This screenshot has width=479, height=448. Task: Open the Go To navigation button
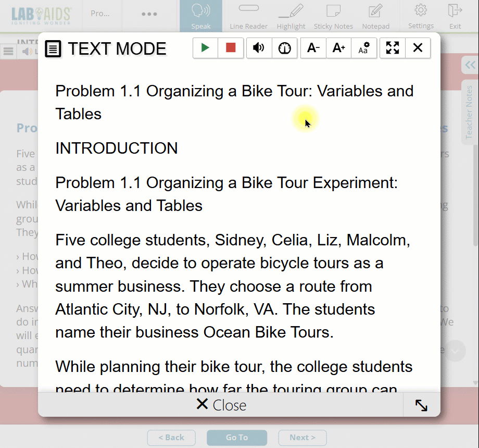click(237, 438)
